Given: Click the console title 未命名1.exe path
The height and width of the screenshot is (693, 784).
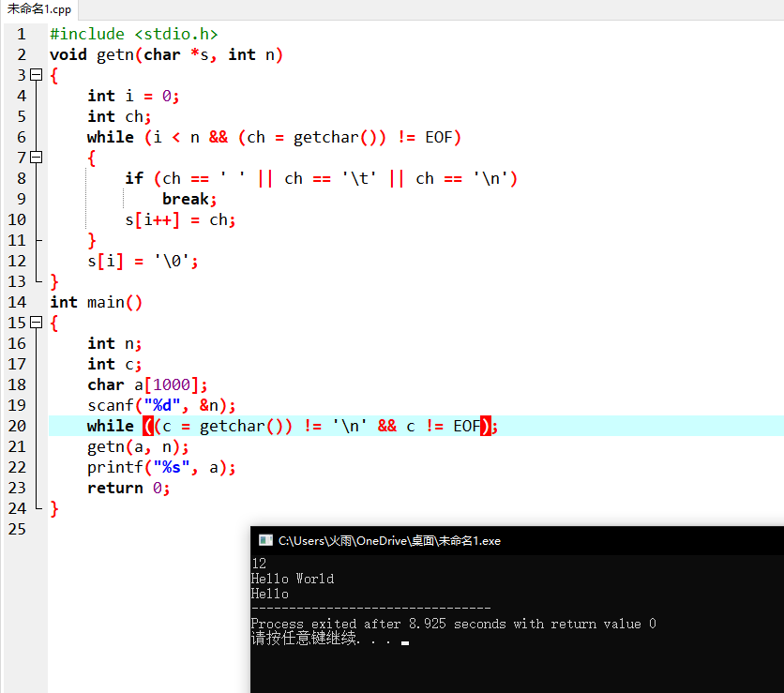Looking at the screenshot, I should tap(389, 540).
